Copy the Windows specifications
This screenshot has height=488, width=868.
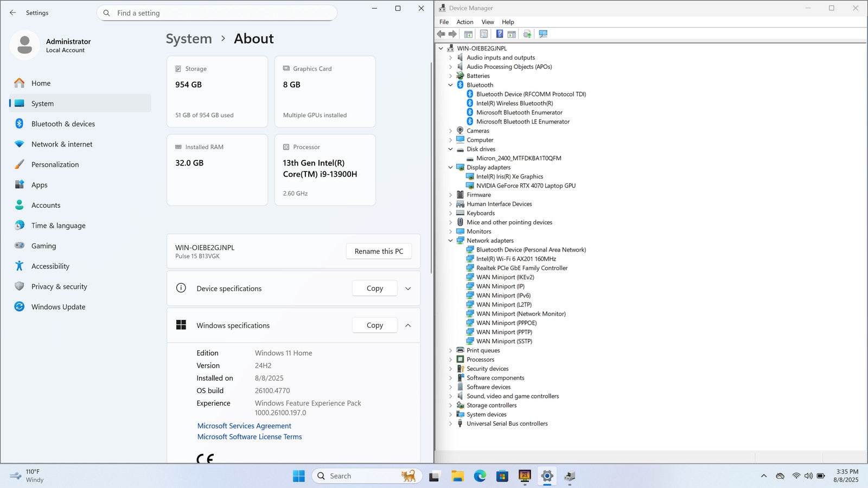tap(374, 325)
